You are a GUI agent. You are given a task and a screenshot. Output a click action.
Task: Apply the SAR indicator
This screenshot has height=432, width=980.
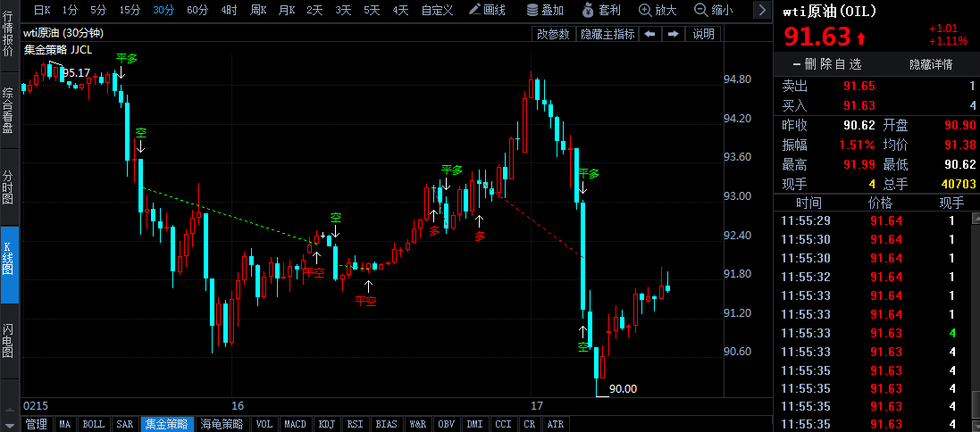click(x=125, y=425)
